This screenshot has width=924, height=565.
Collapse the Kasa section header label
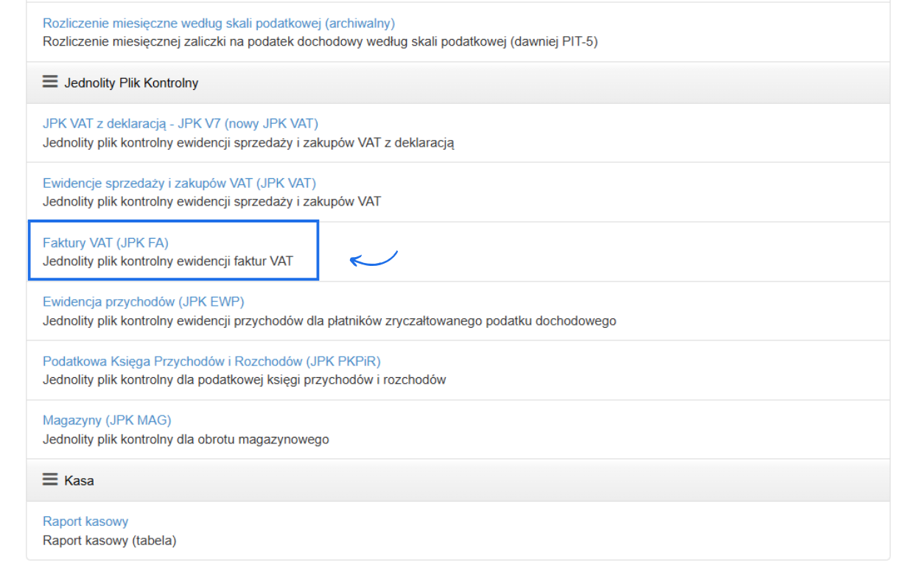79,480
